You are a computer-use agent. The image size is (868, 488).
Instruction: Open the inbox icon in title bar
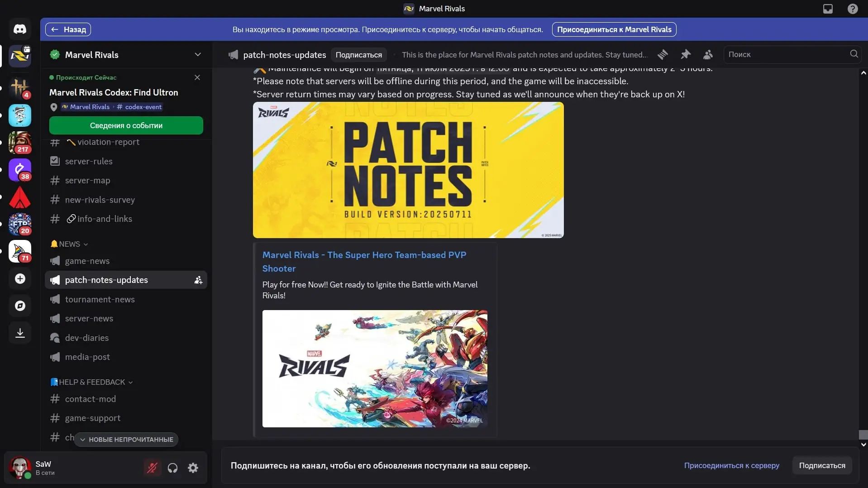coord(828,9)
